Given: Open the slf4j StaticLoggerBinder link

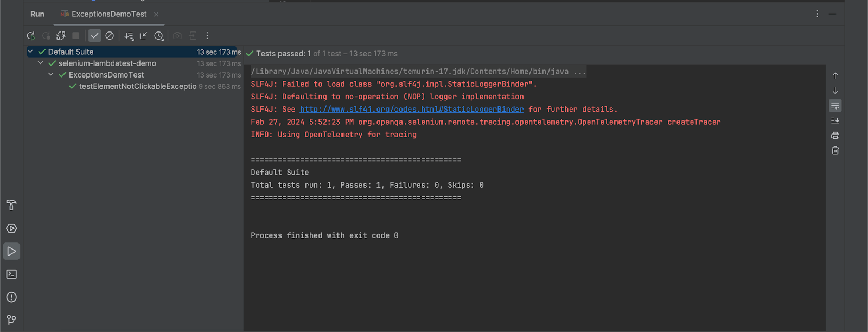Looking at the screenshot, I should click(412, 110).
